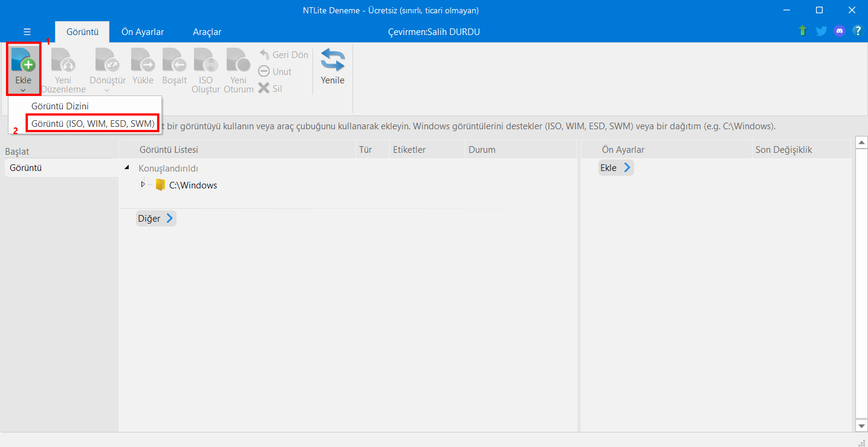
Task: Select the C:\Windows folder icon
Action: 160,185
